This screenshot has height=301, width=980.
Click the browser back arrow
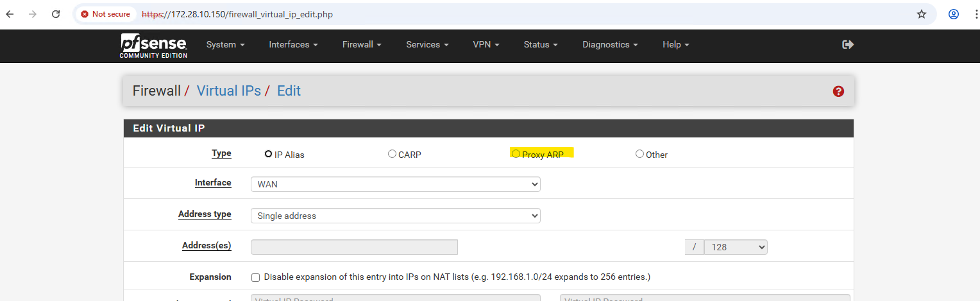[10, 14]
